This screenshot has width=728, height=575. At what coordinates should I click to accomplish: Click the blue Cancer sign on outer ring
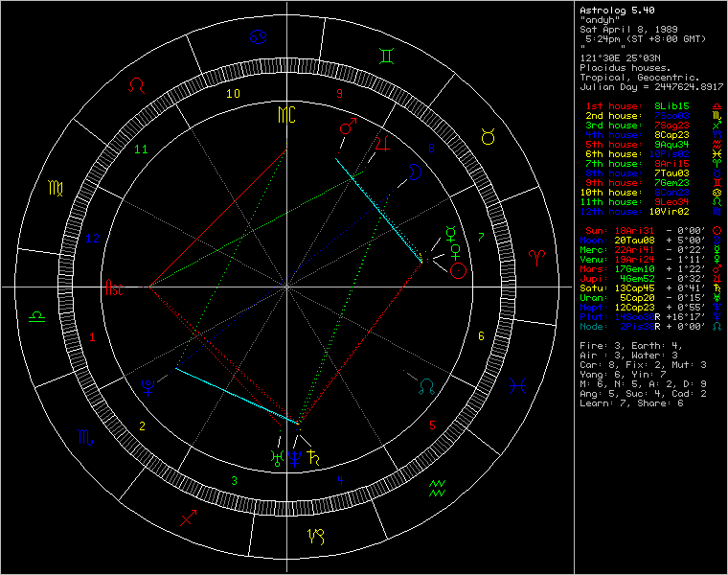(x=260, y=38)
